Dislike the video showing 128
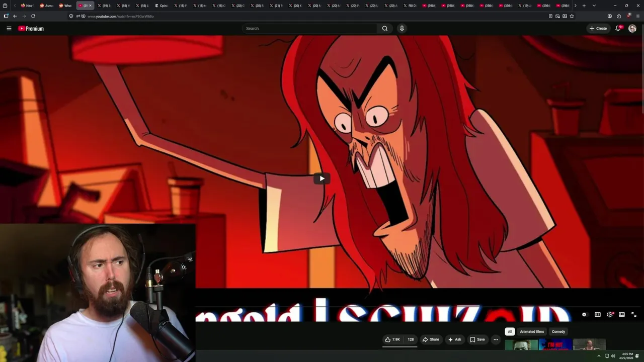Viewport: 644px width, 362px height. (411, 339)
